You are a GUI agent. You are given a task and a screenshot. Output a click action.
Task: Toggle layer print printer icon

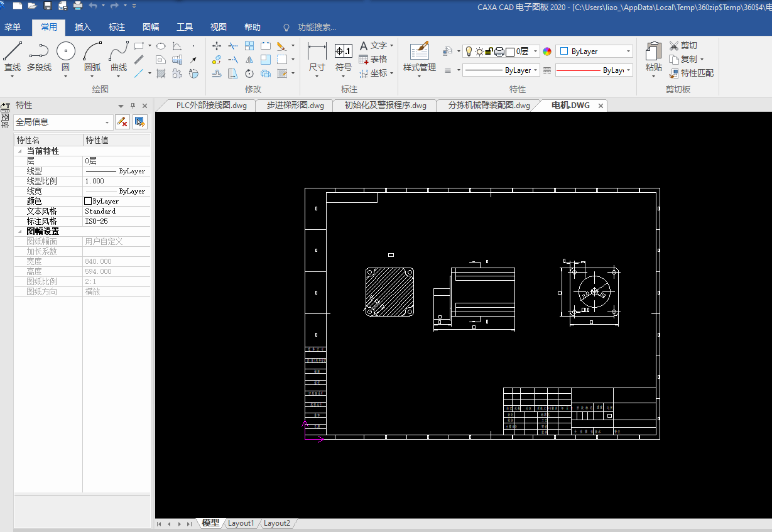[499, 52]
